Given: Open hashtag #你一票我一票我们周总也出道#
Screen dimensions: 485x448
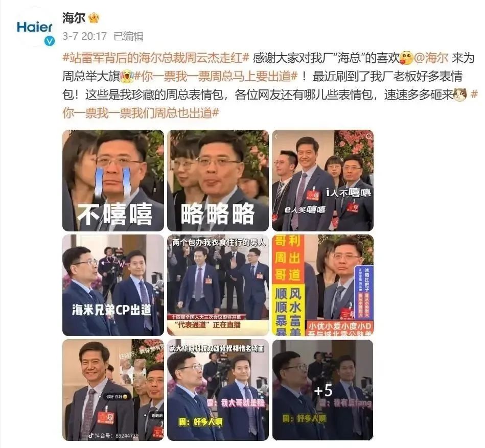Looking at the screenshot, I should pyautogui.click(x=270, y=104).
